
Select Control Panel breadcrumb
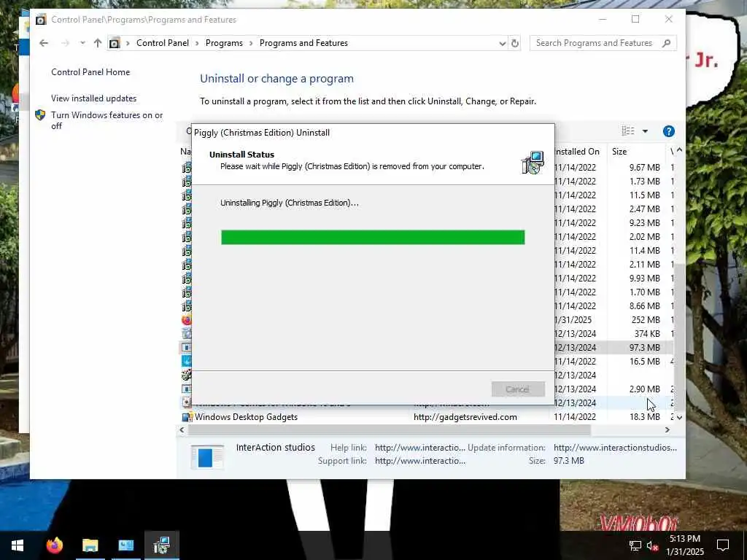tap(163, 43)
